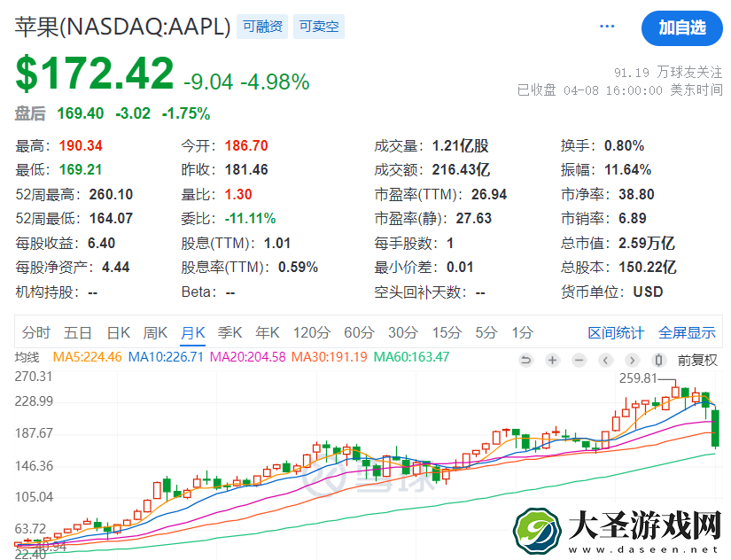
Task: Zoom in the chart with plus icon
Action: tap(552, 360)
